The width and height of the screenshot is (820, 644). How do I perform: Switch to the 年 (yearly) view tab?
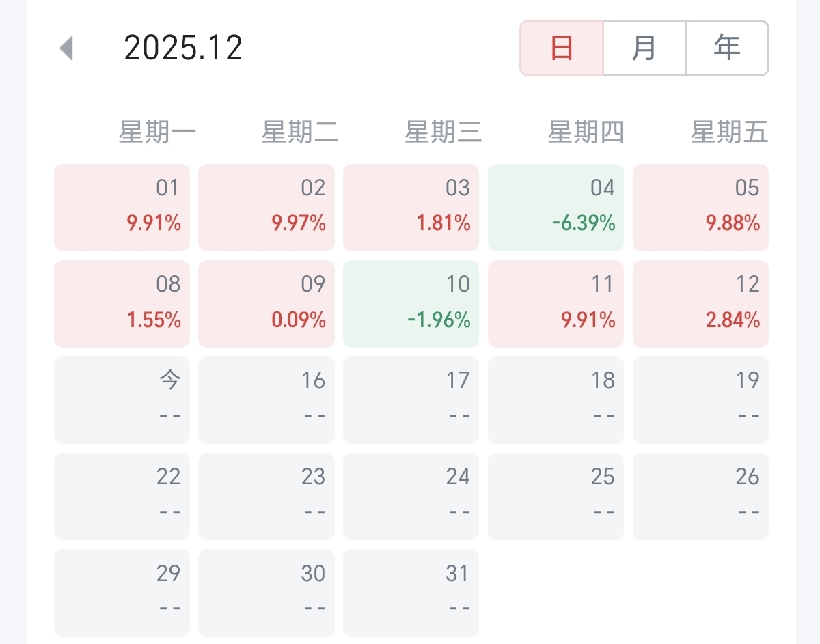click(727, 48)
